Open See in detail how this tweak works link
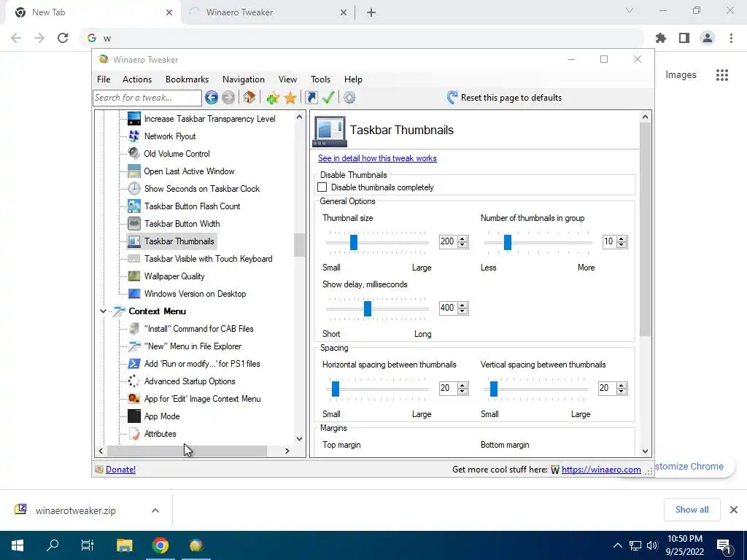The height and width of the screenshot is (560, 747). (x=377, y=158)
